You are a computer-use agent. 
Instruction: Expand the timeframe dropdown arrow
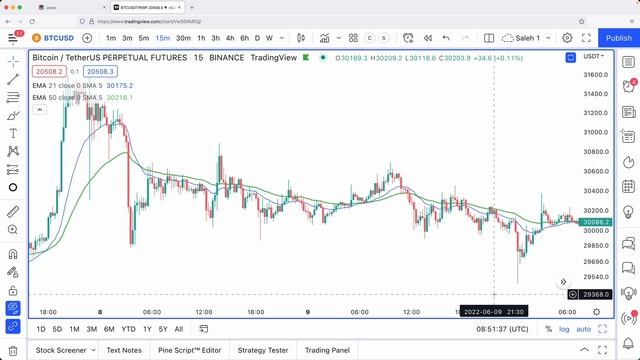tap(282, 38)
